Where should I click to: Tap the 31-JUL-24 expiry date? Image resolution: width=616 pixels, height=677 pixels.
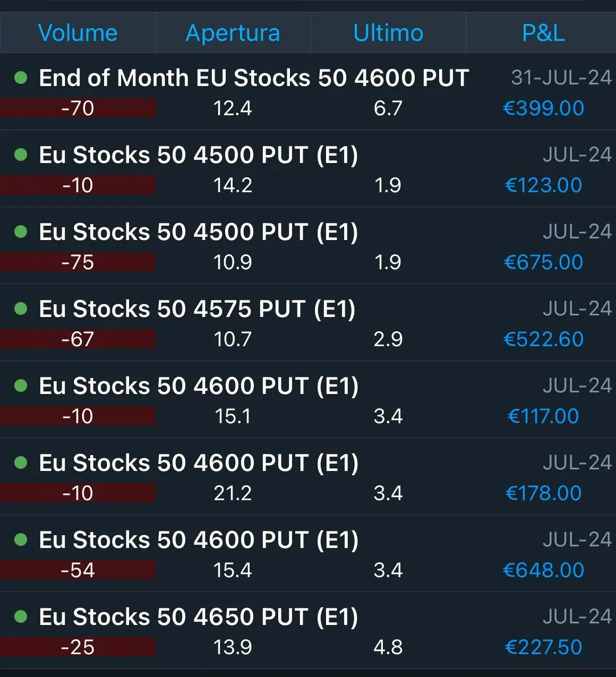pos(561,78)
